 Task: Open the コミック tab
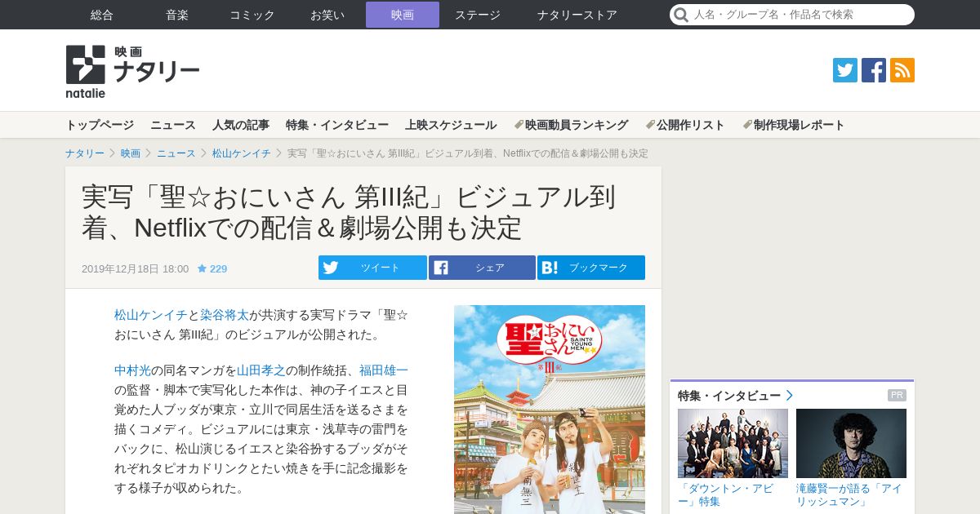(x=252, y=15)
